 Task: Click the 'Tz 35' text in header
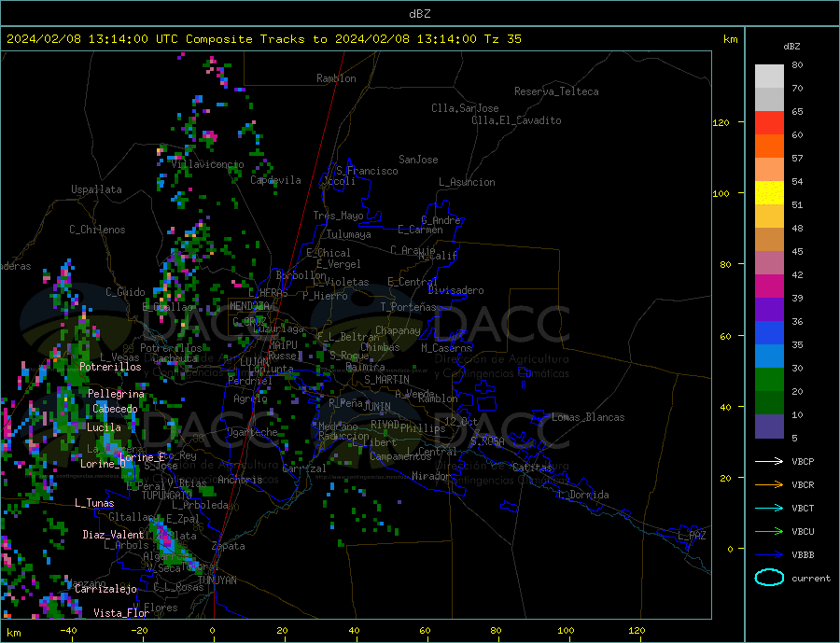click(x=502, y=39)
